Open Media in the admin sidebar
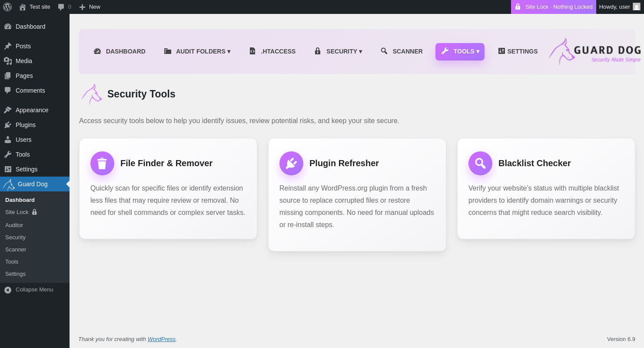The width and height of the screenshot is (644, 348). (35, 61)
